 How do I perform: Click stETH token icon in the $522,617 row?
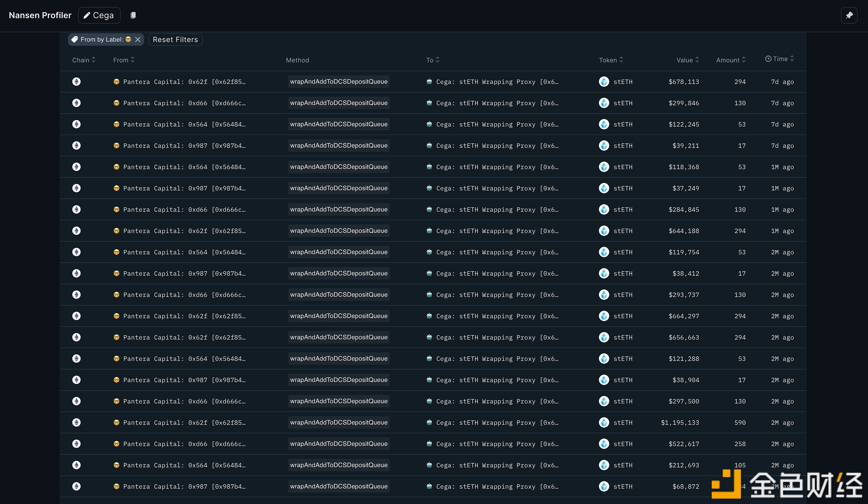tap(604, 444)
